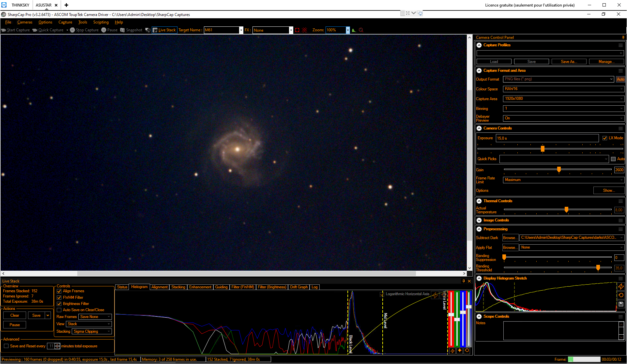This screenshot has height=364, width=627.
Task: Open the Raw Frames Save None dropdown
Action: tap(95, 317)
